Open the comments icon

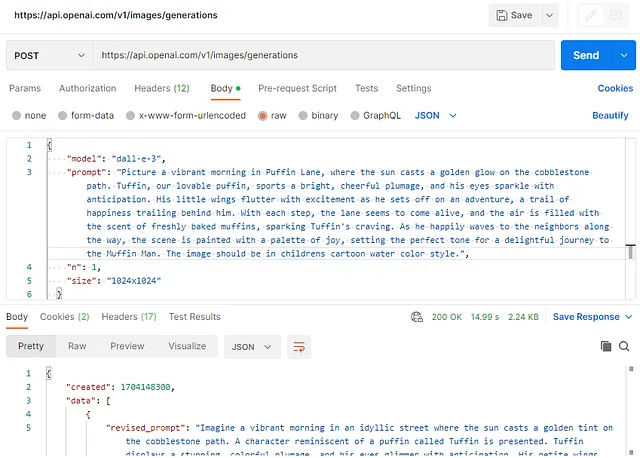pyautogui.click(x=616, y=15)
